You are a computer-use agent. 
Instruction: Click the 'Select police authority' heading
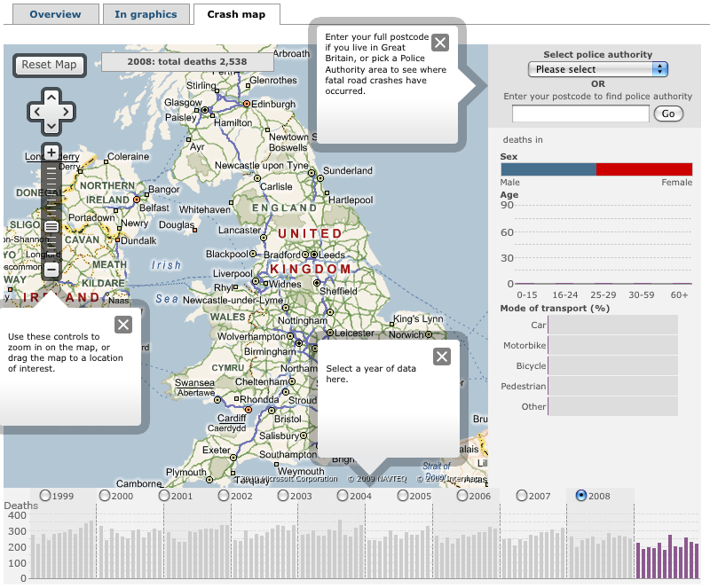[597, 55]
